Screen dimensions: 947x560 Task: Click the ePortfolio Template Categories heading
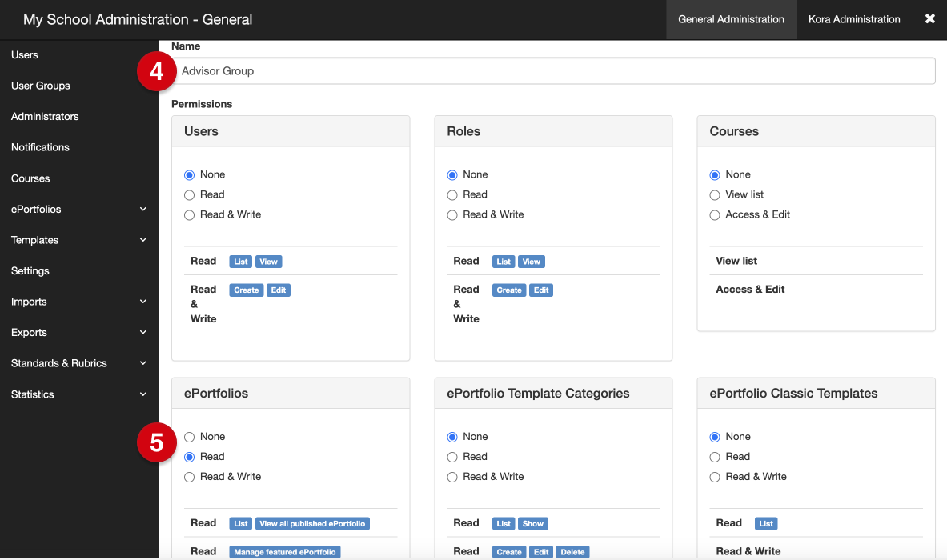click(538, 394)
